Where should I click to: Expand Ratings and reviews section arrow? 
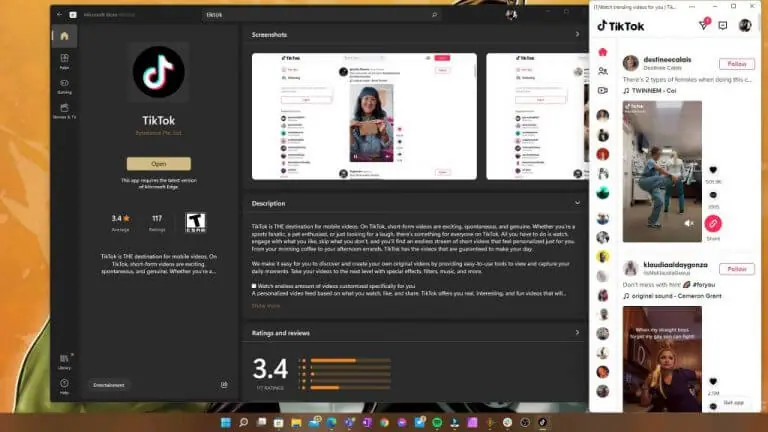pos(577,333)
